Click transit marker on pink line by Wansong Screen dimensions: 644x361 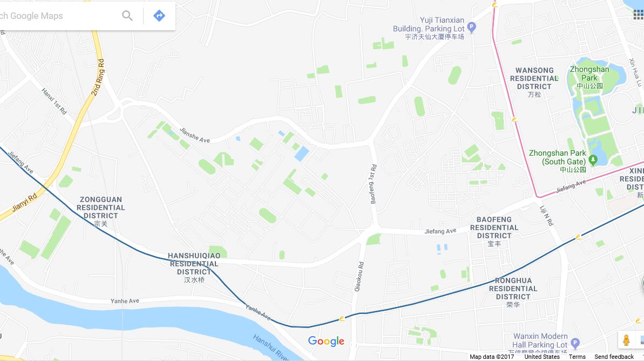coord(514,119)
